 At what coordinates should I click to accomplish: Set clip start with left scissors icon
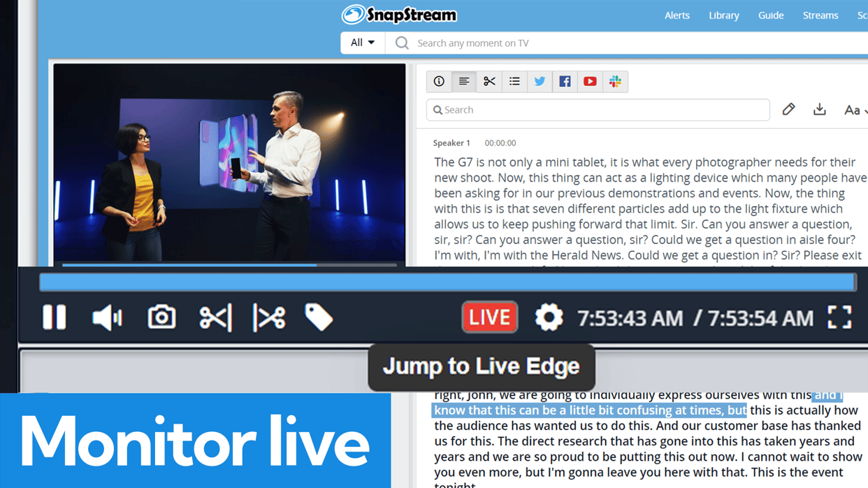coord(215,318)
